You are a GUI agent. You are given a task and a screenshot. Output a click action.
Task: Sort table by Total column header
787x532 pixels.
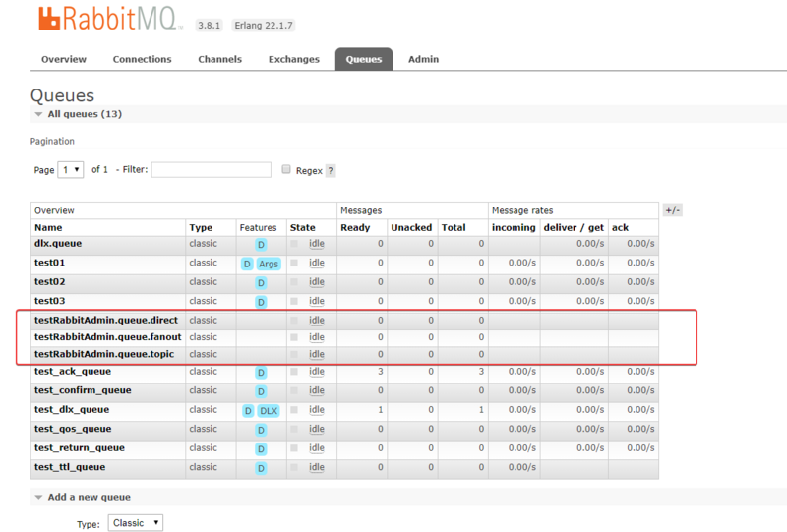[x=454, y=227]
